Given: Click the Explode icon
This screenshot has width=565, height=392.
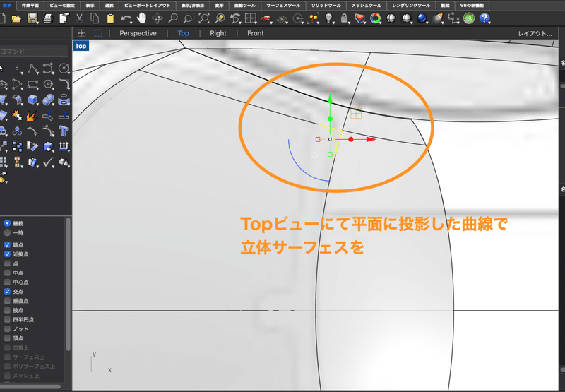Looking at the screenshot, I should [32, 115].
